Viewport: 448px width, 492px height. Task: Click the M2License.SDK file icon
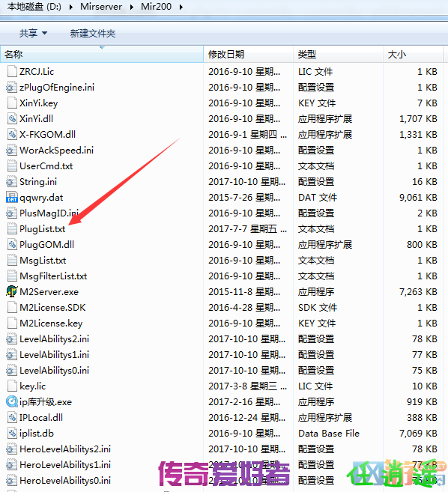click(x=12, y=307)
